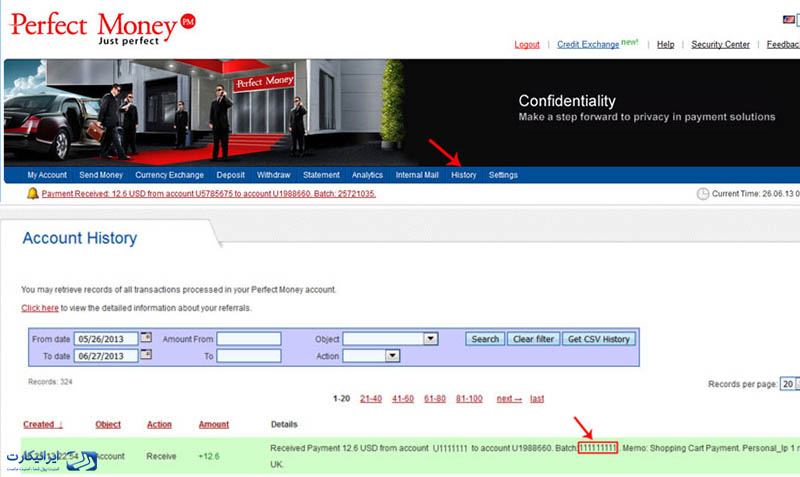Open the From date calendar picker

point(146,337)
